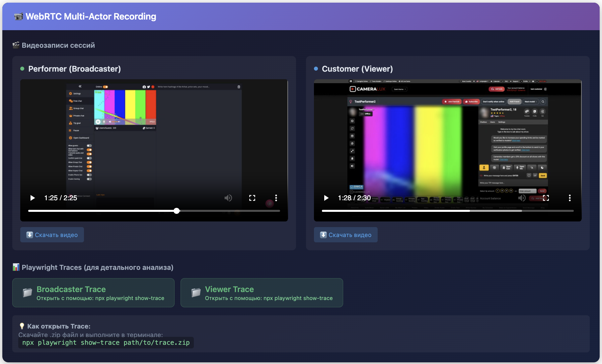Open Free chat from the broadcaster sidebar

click(71, 101)
